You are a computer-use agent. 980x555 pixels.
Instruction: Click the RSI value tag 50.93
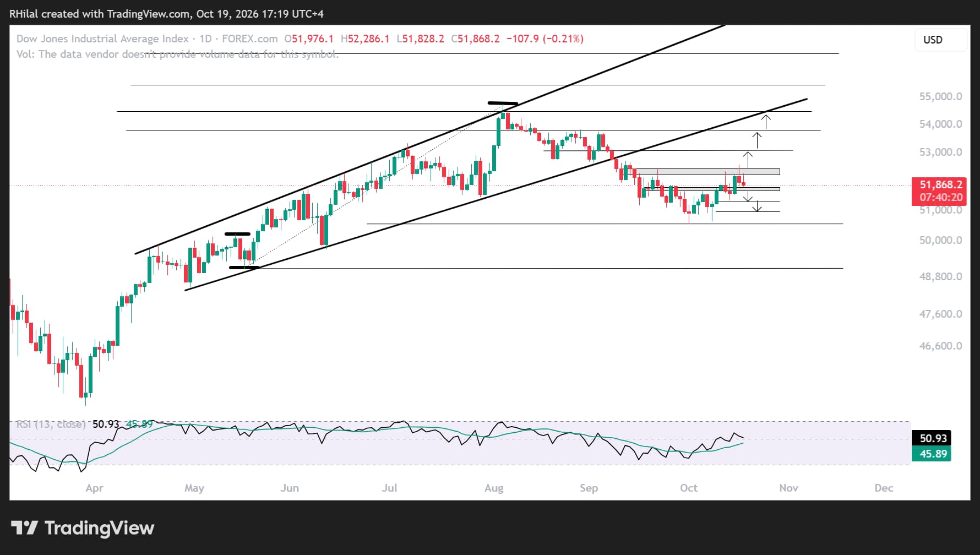click(933, 438)
